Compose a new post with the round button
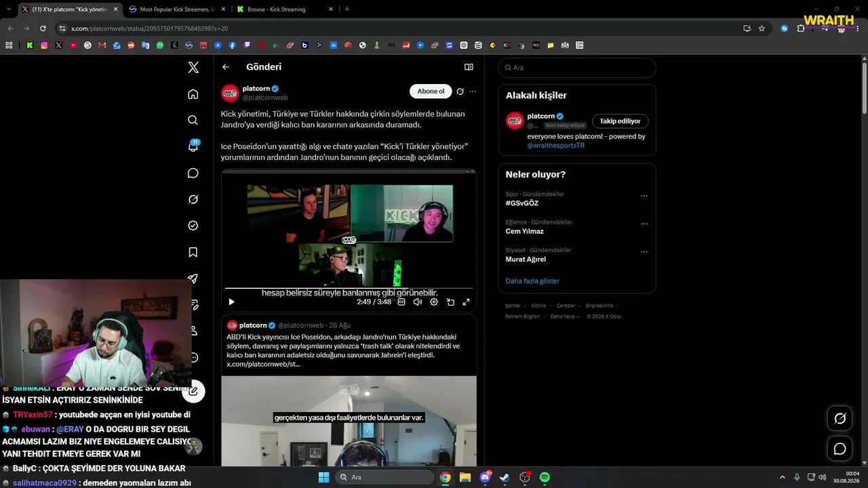The height and width of the screenshot is (488, 868). (193, 390)
